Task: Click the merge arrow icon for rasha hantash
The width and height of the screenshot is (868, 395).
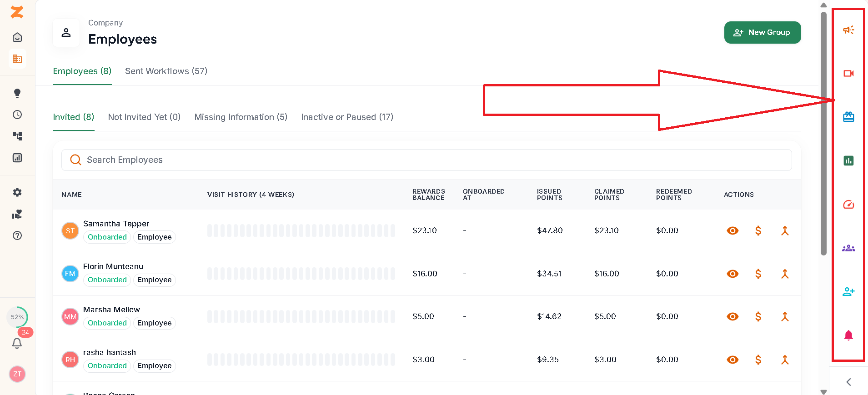Action: 785,360
